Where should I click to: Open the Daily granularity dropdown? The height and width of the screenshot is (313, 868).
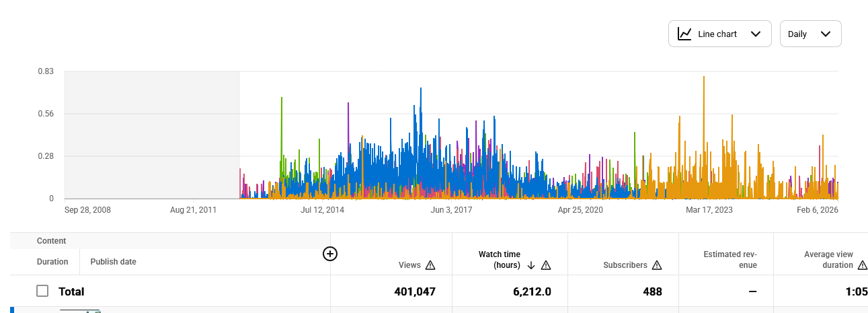810,34
